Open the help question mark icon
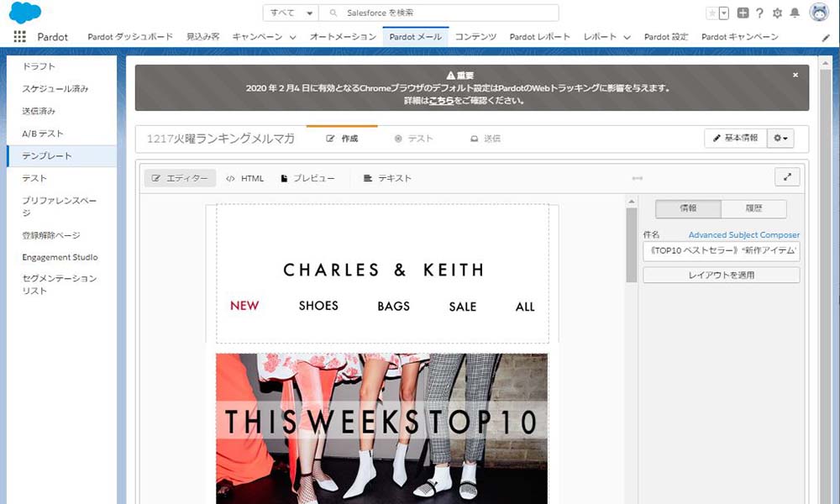Image resolution: width=840 pixels, height=504 pixels. coord(759,13)
